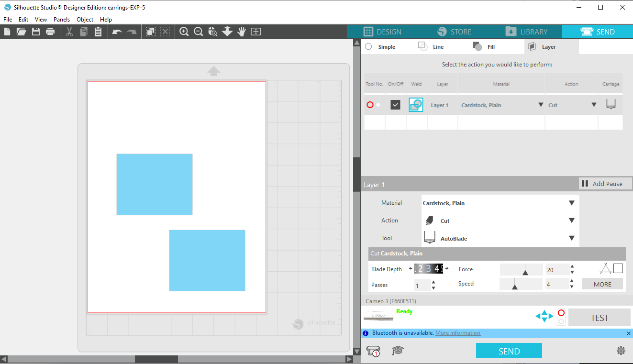
Task: Copy the selection using the copy icon
Action: point(84,32)
